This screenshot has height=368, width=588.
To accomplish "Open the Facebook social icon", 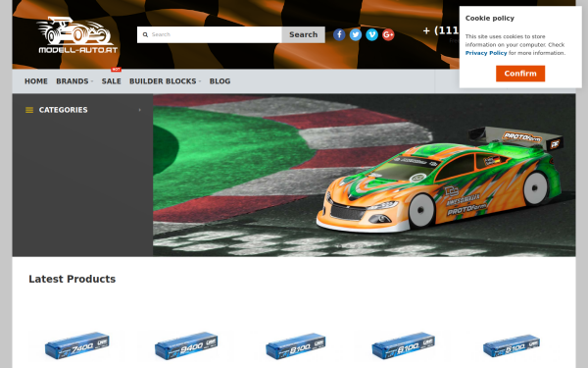I will (339, 34).
